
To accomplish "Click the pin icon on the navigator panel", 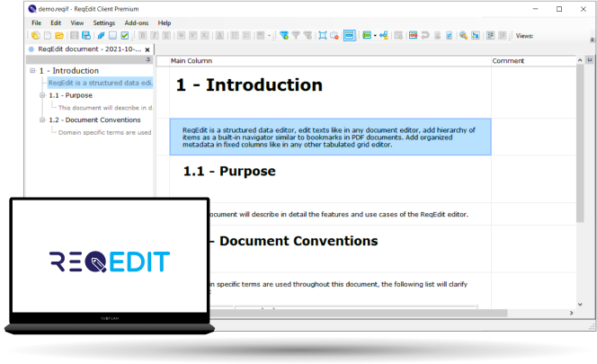I will pos(148,60).
